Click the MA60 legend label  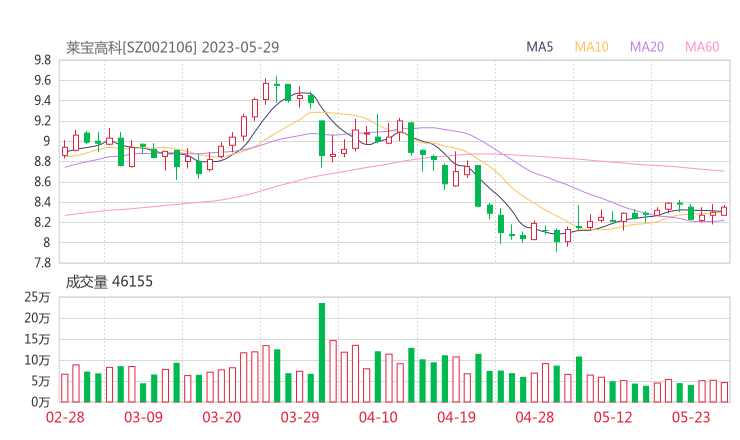pos(702,47)
